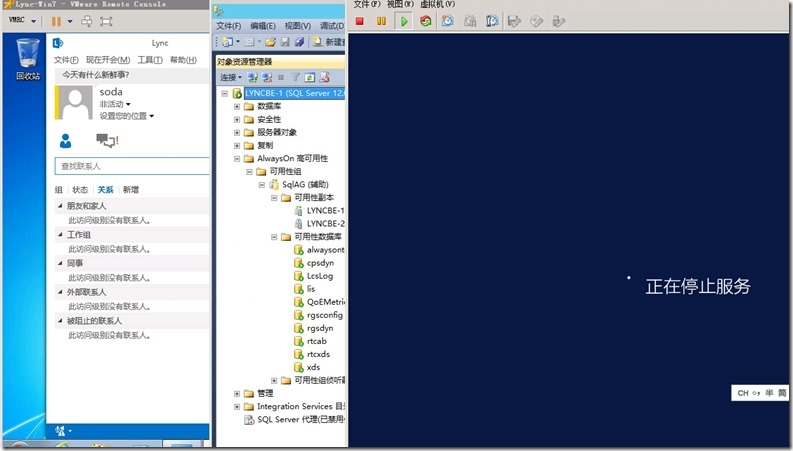This screenshot has height=451, width=793.
Task: Click the Lync network status icon at bottom
Action: pos(60,431)
